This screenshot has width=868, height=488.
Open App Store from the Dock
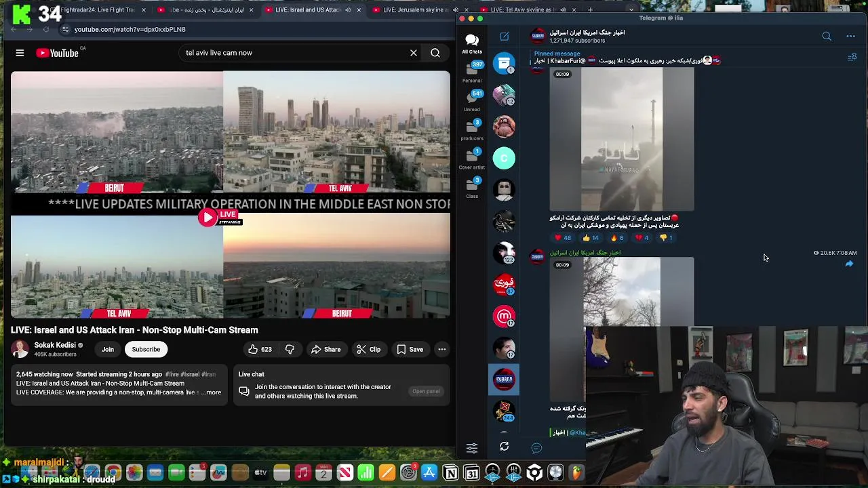[x=429, y=472]
